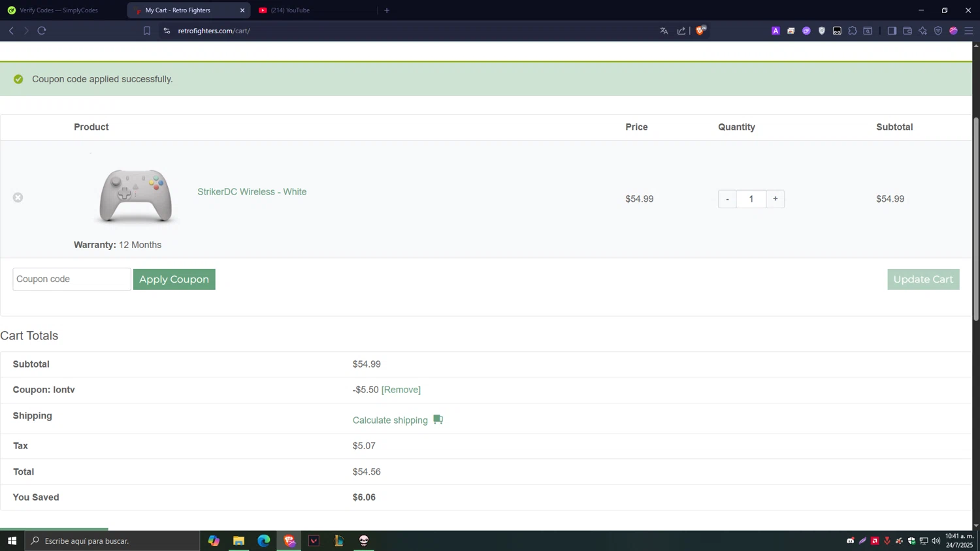View site information next to the URL
The image size is (980, 551).
click(x=167, y=31)
